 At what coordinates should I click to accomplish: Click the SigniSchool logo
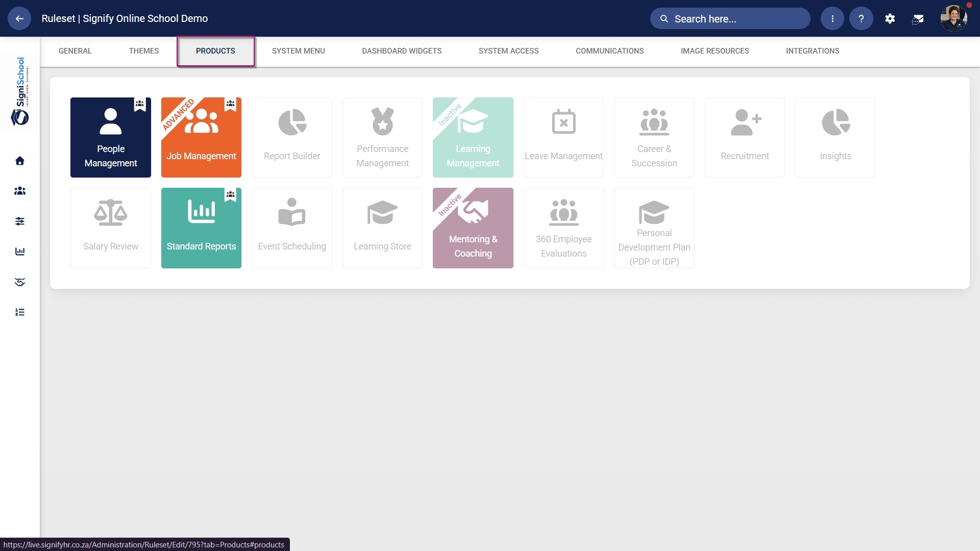(x=20, y=91)
